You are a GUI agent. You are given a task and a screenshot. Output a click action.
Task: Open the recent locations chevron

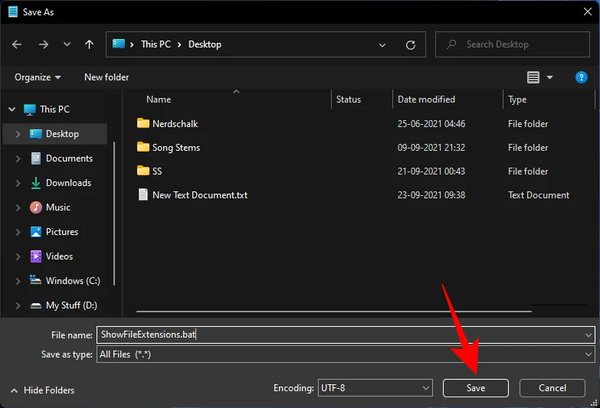pyautogui.click(x=67, y=44)
